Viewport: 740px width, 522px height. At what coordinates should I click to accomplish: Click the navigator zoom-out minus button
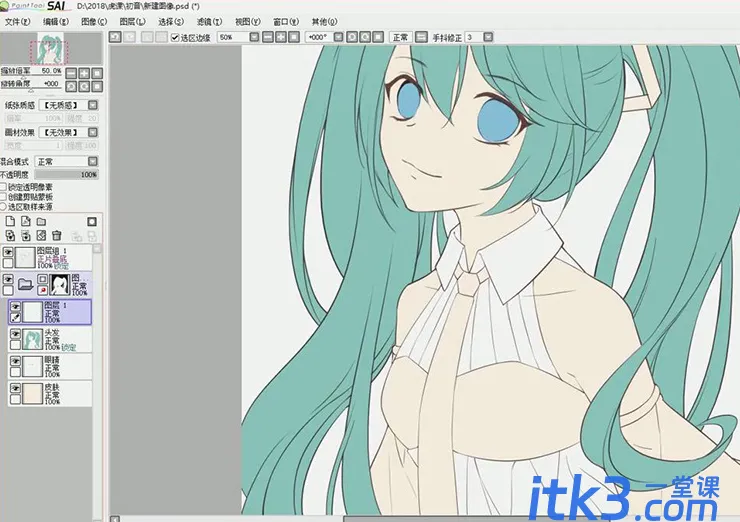pos(71,73)
